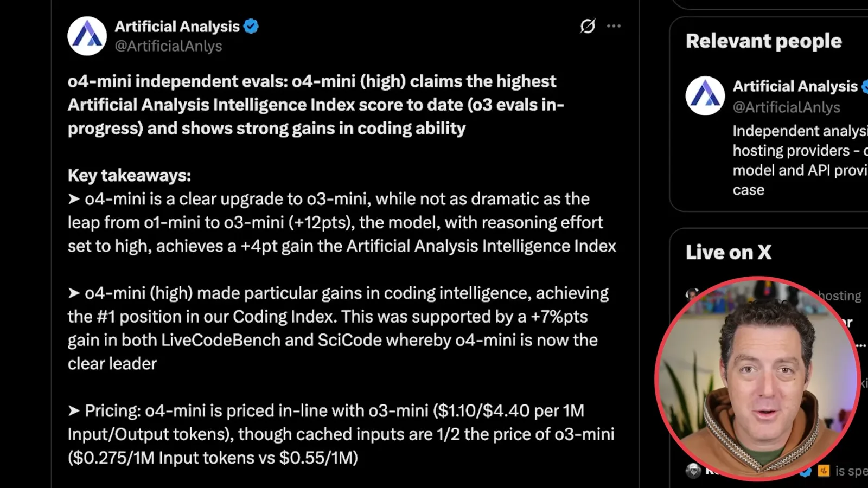Viewport: 868px width, 488px height.
Task: Click the Live on X section heading
Action: pos(728,252)
